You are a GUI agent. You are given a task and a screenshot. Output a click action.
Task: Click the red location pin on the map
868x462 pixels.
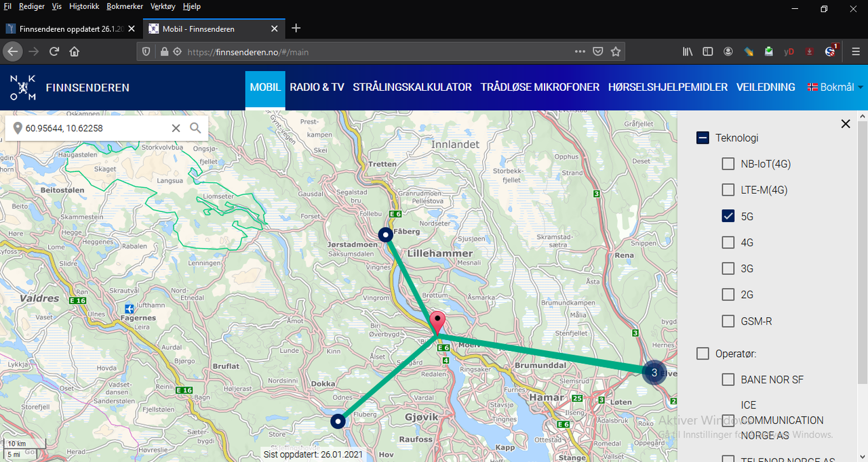tap(439, 323)
